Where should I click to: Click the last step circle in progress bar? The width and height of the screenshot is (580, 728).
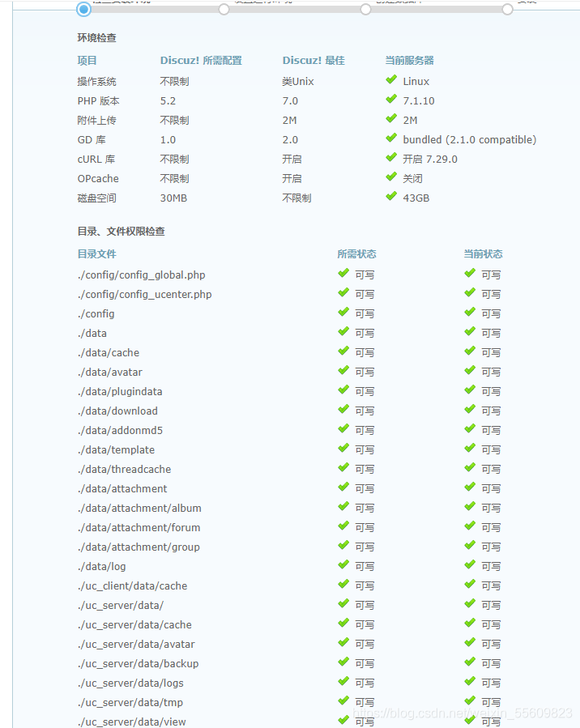pyautogui.click(x=507, y=9)
